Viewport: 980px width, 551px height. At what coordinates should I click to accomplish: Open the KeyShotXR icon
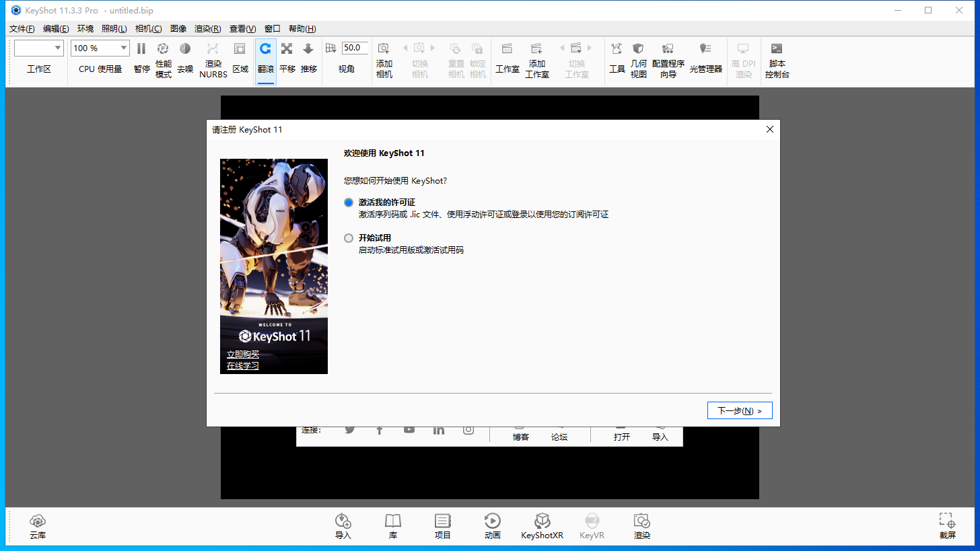(542, 521)
